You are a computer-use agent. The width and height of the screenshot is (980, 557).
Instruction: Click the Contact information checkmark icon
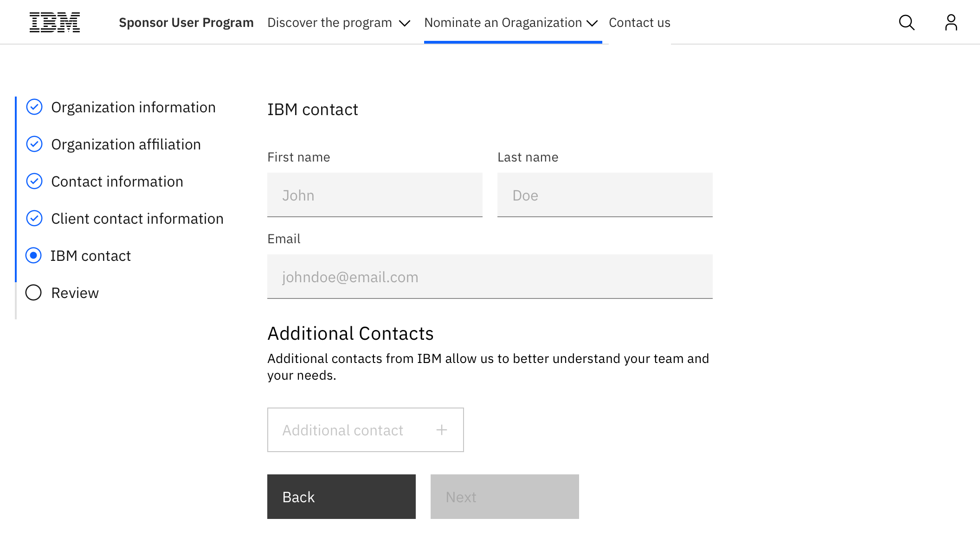point(34,181)
